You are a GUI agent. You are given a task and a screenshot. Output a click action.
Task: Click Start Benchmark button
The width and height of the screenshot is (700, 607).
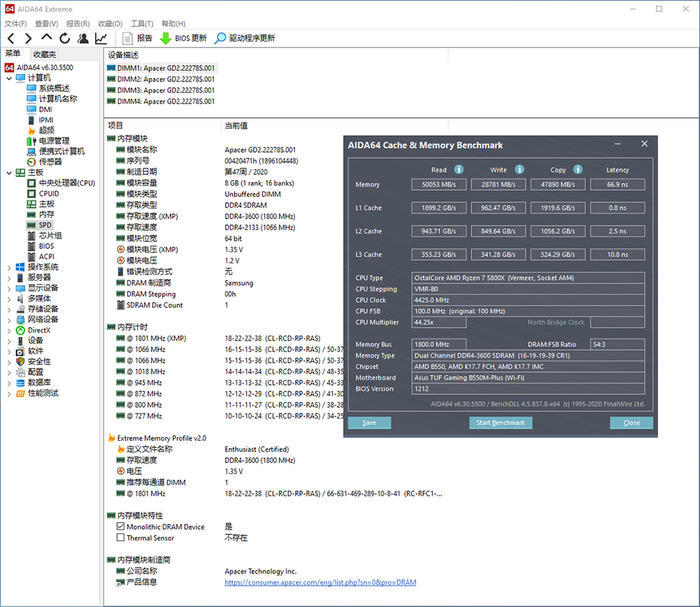(500, 423)
